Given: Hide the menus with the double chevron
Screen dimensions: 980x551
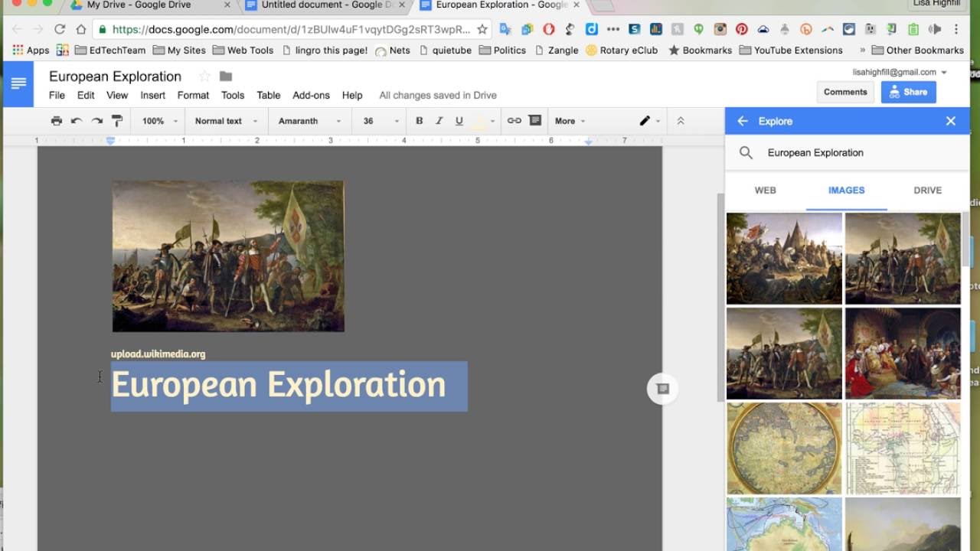Looking at the screenshot, I should [681, 121].
